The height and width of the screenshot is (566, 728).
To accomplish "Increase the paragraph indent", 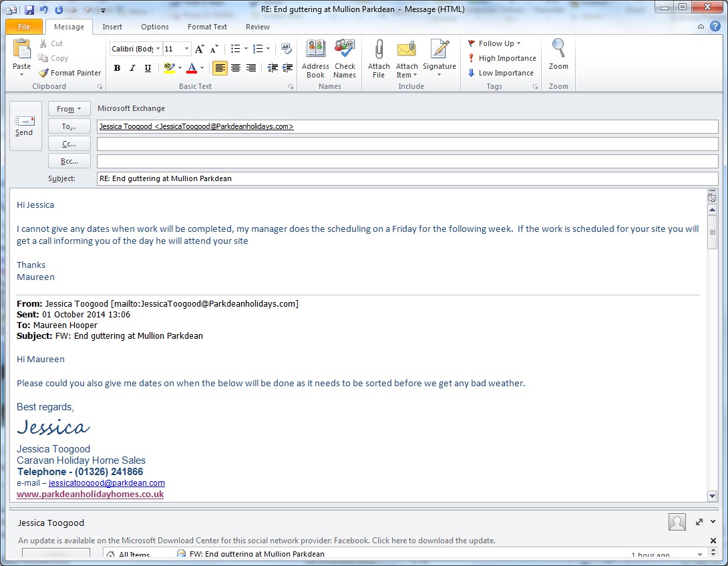I will tap(287, 68).
